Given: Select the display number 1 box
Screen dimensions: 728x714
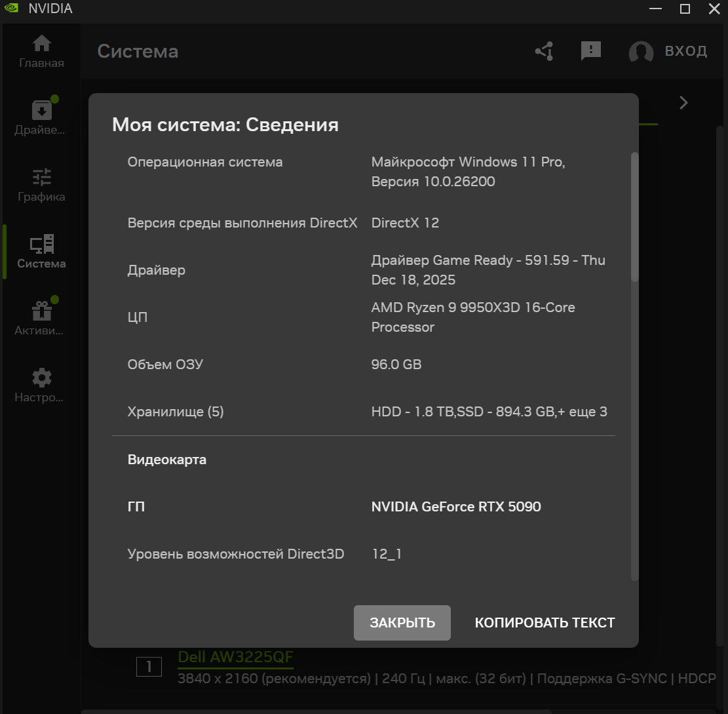Looking at the screenshot, I should pos(149,667).
